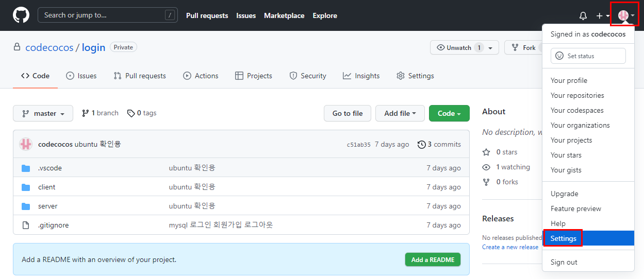
Task: Switch to the Security tab
Action: coord(308,76)
